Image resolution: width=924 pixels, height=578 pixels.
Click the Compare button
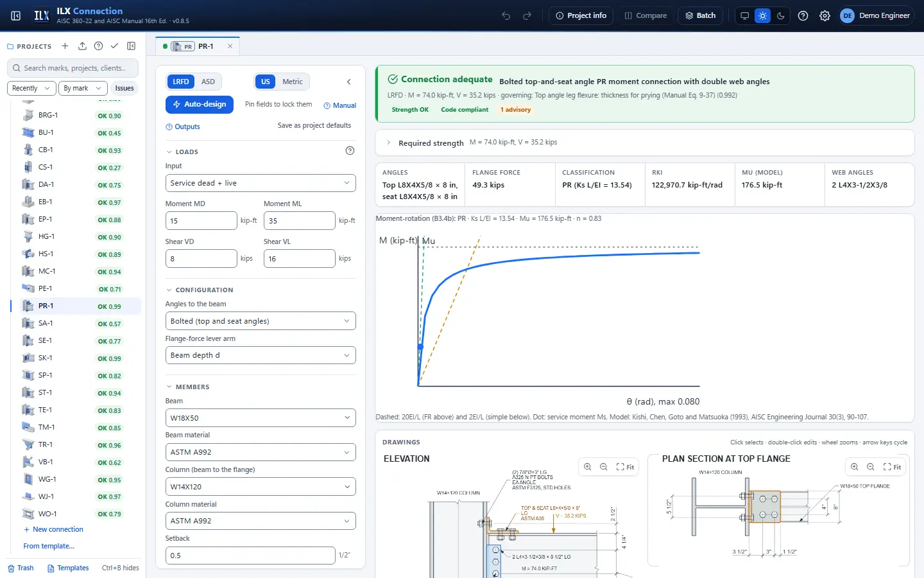tap(646, 15)
